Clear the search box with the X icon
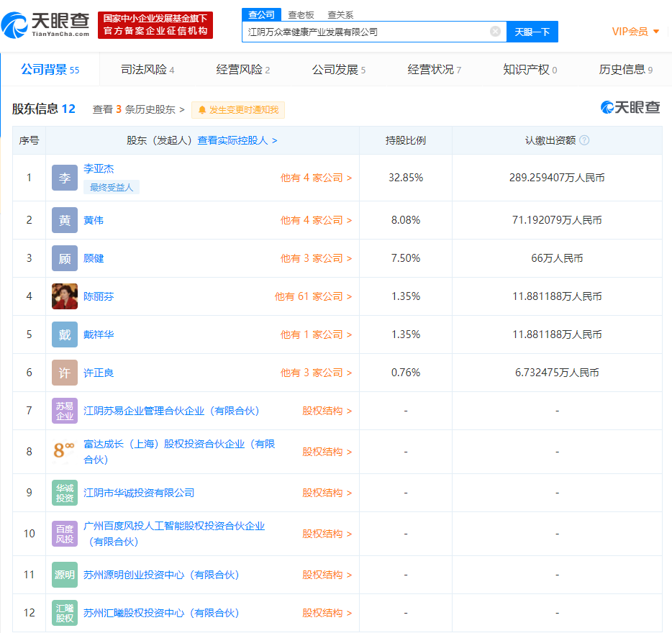This screenshot has height=633, width=672. click(x=495, y=32)
